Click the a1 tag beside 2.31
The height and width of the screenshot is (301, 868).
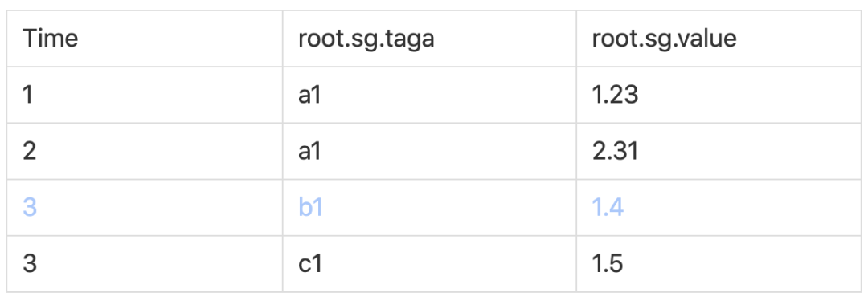tap(429, 151)
